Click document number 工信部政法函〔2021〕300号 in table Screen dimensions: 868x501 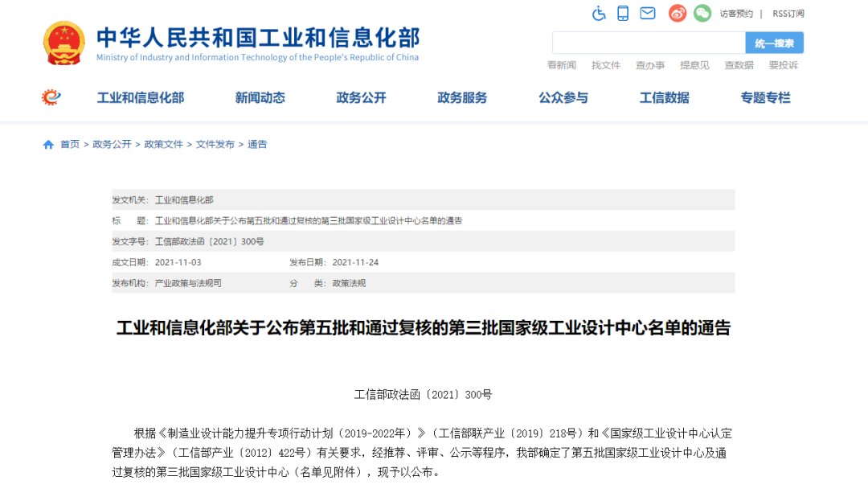point(209,241)
